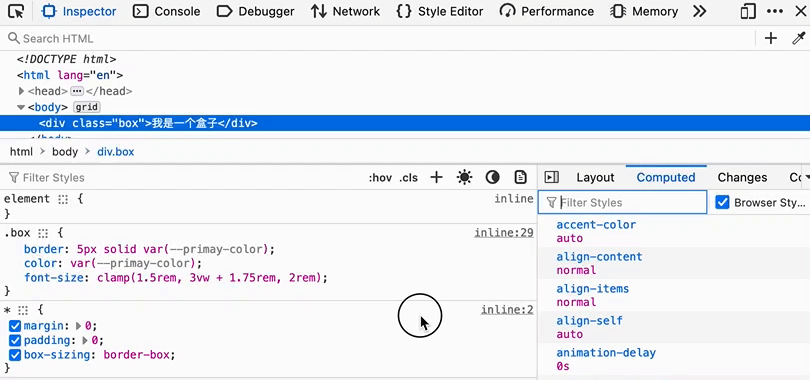This screenshot has width=810, height=380.
Task: Collapse the body element node
Action: (x=21, y=107)
